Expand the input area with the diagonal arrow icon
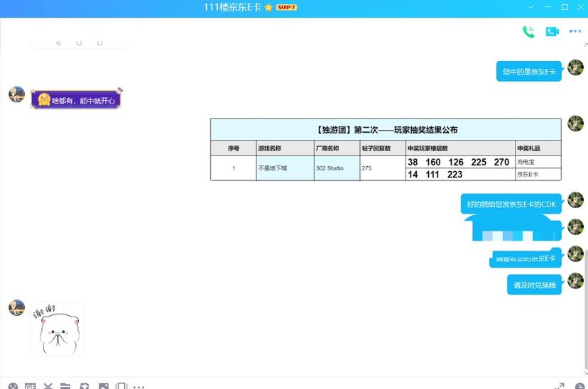The image size is (588, 389). pyautogui.click(x=559, y=385)
